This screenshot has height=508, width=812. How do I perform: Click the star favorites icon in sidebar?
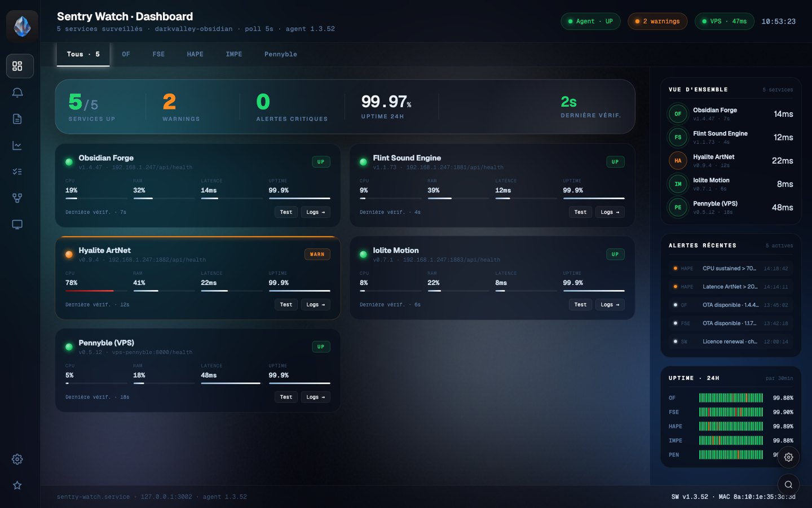point(17,485)
